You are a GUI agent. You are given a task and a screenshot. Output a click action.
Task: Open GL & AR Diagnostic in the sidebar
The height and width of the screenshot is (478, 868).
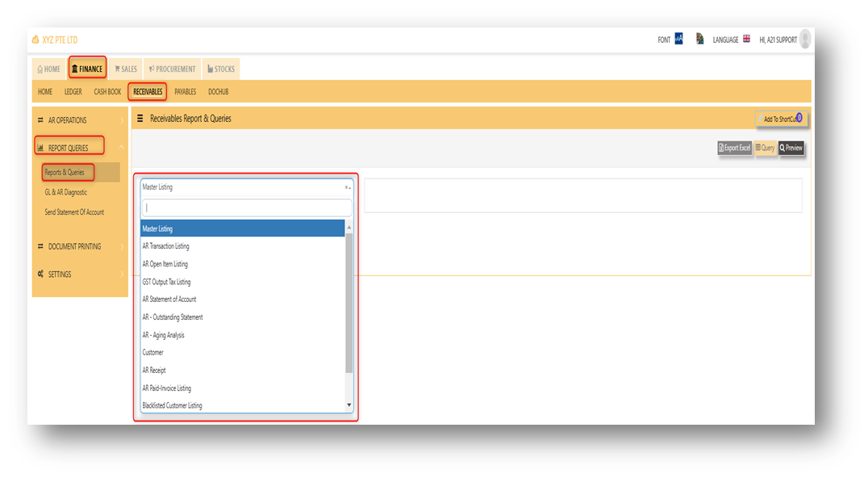point(66,192)
